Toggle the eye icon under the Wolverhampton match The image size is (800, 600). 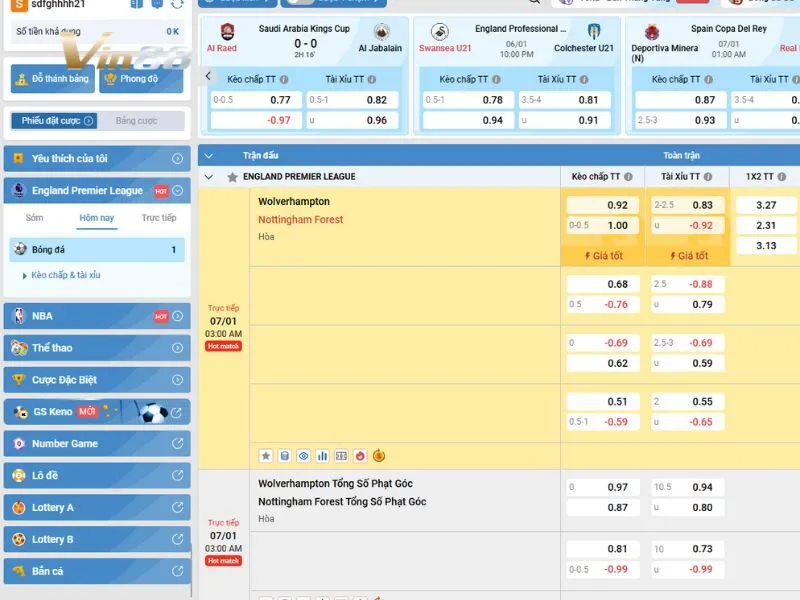(x=304, y=456)
